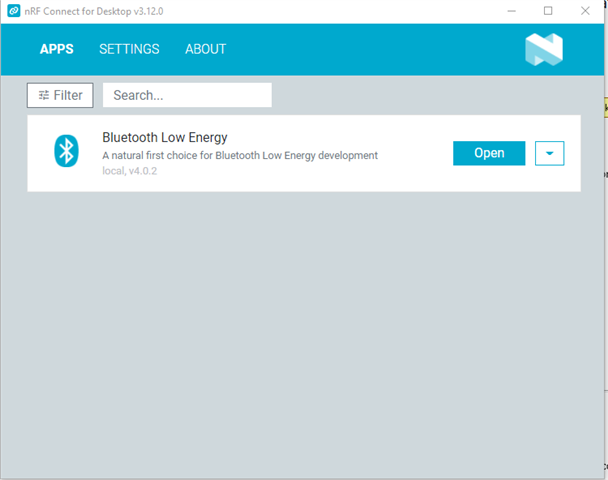Screen dimensions: 608x480
Task: Click the nRF Connect title bar icon
Action: pos(14,11)
